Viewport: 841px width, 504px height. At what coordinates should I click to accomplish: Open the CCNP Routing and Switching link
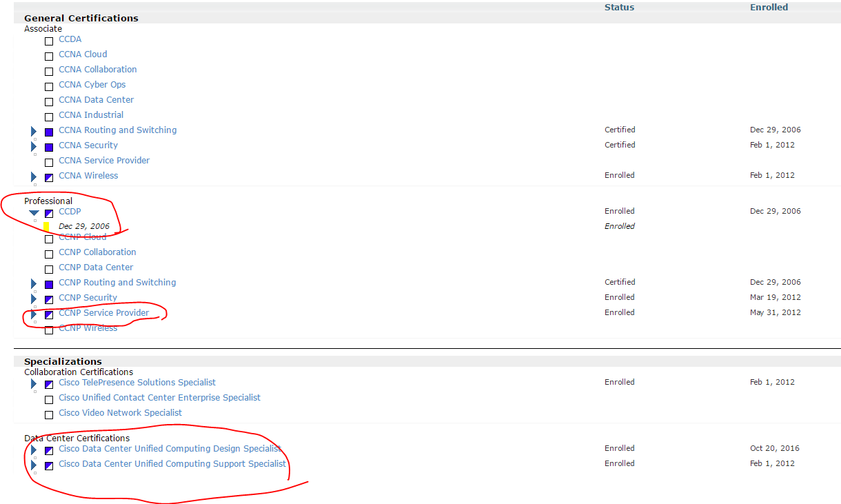tap(117, 283)
